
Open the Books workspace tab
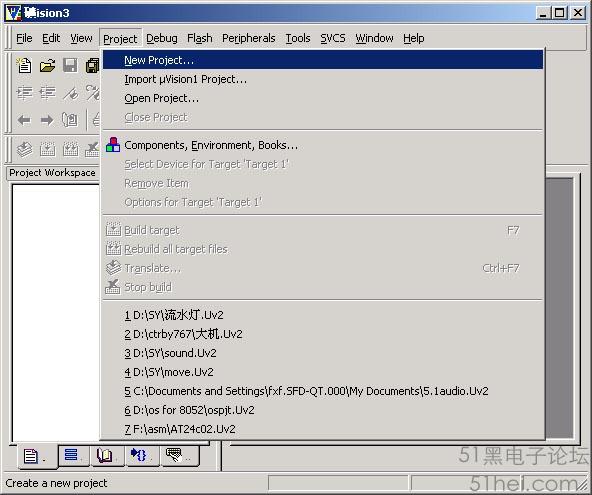pyautogui.click(x=108, y=455)
